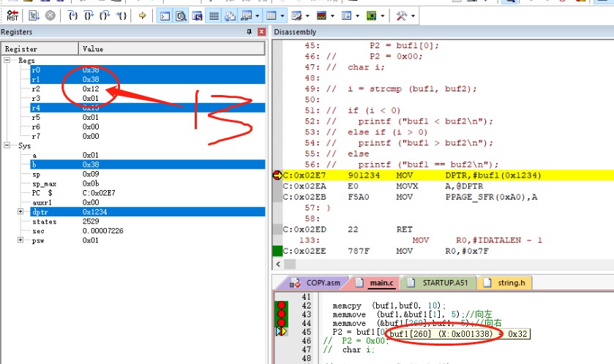Select the r0 register row
Image resolution: width=614 pixels, height=364 pixels.
point(148,70)
